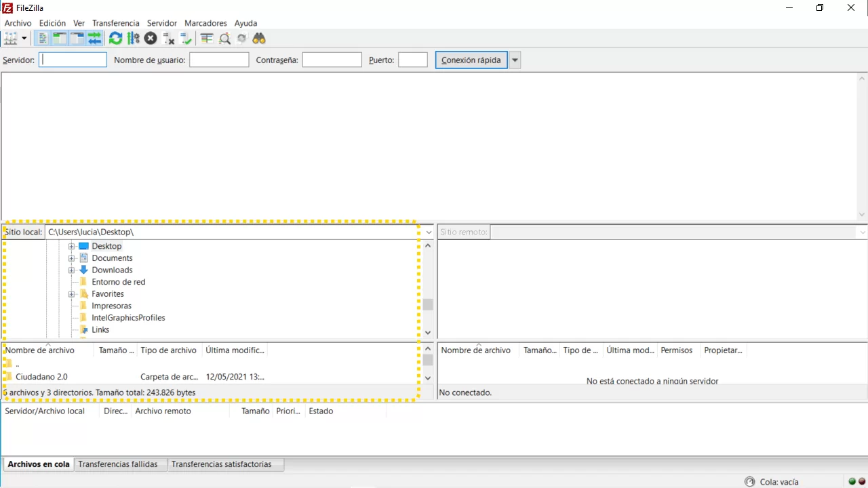Click the Servidor input field
The width and height of the screenshot is (868, 488).
tap(73, 60)
